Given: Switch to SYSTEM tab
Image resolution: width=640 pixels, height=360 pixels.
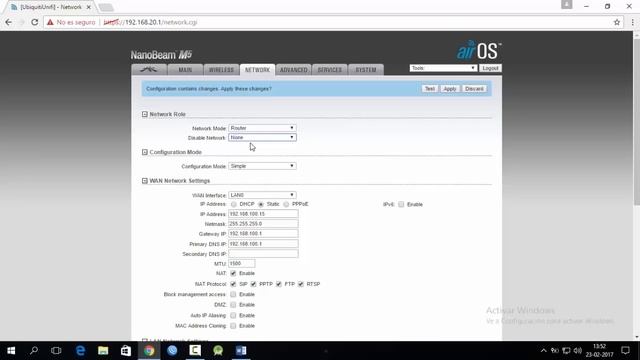Looking at the screenshot, I should (x=366, y=70).
